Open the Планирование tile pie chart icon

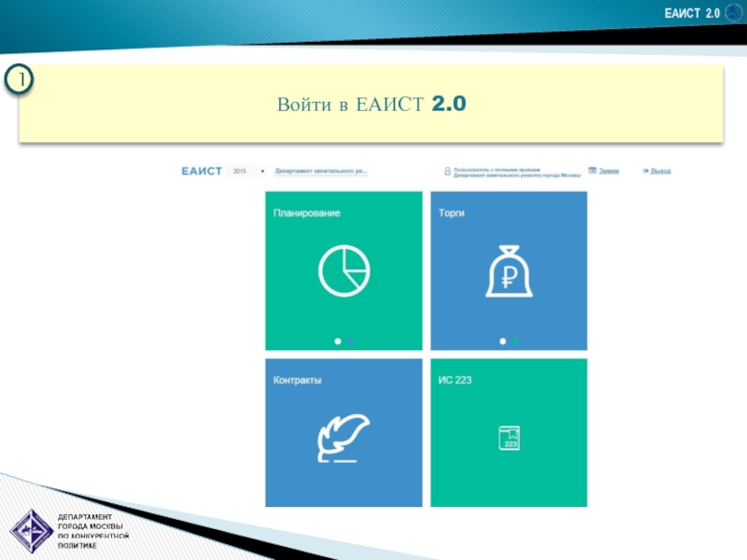344,271
